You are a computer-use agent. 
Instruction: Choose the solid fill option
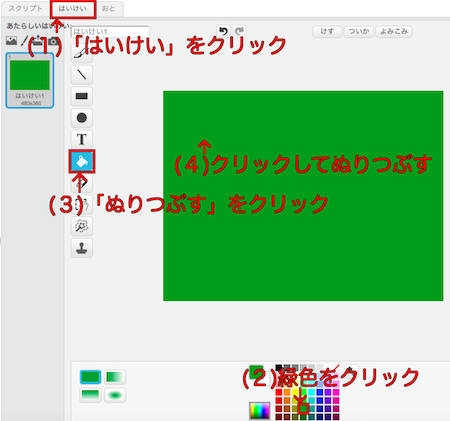[90, 377]
